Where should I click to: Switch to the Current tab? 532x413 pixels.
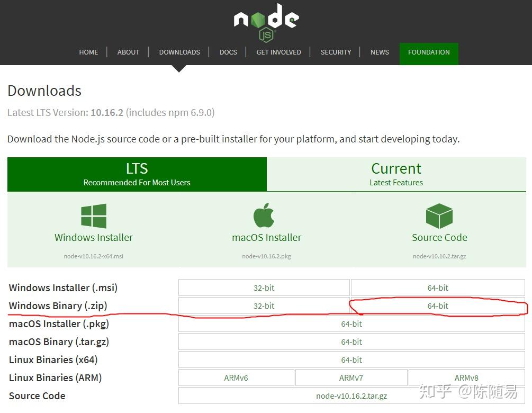[396, 174]
